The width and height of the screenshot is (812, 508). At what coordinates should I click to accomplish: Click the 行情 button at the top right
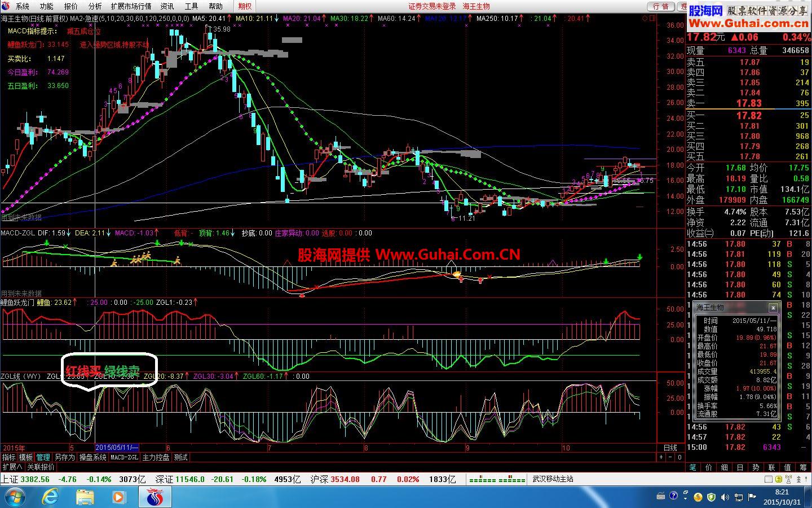661,6
